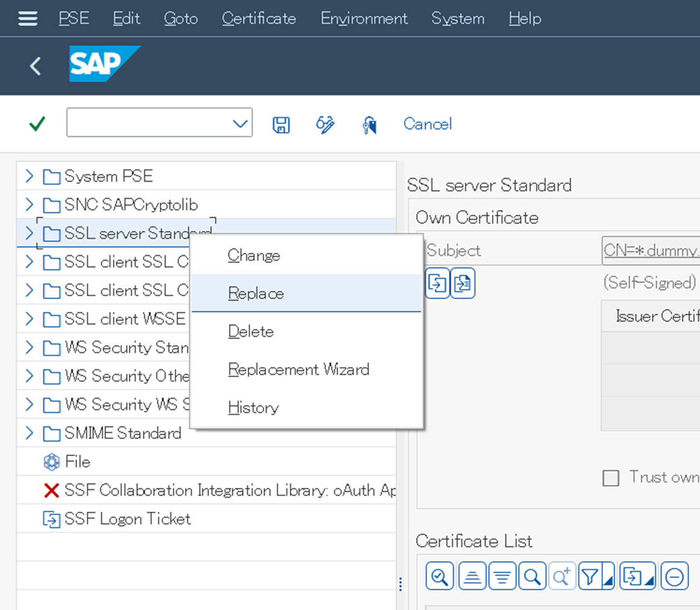
Task: Click the green checkmark Enter icon
Action: (37, 124)
